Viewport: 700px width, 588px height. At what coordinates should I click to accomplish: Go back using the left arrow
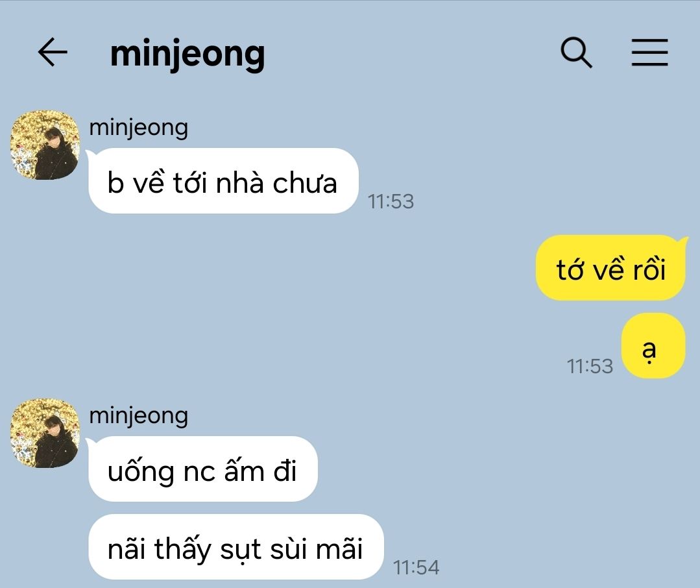tap(53, 52)
